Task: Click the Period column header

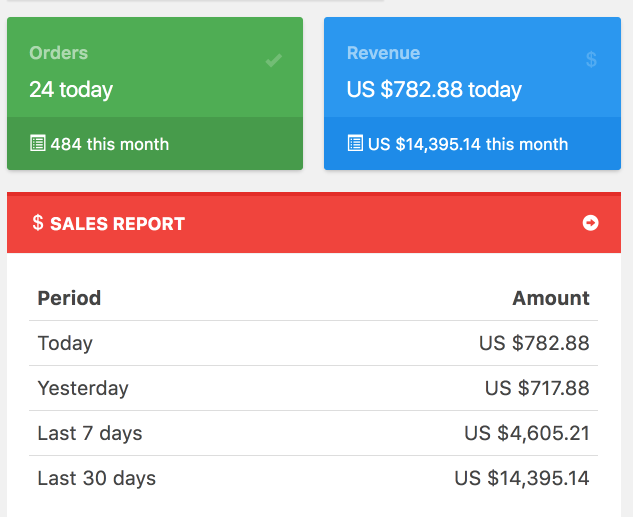Action: [x=69, y=298]
